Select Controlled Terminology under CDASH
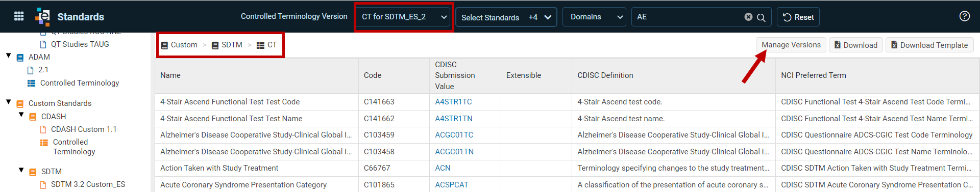The image size is (980, 192). (74, 147)
